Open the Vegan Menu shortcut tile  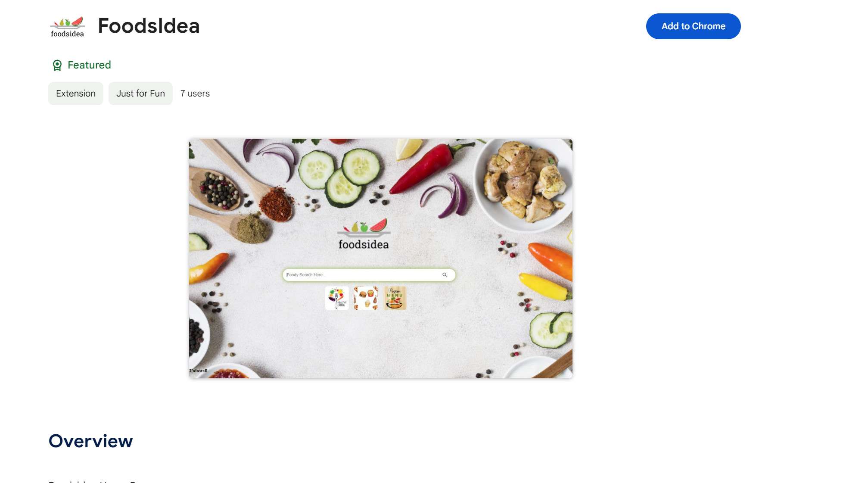[394, 298]
